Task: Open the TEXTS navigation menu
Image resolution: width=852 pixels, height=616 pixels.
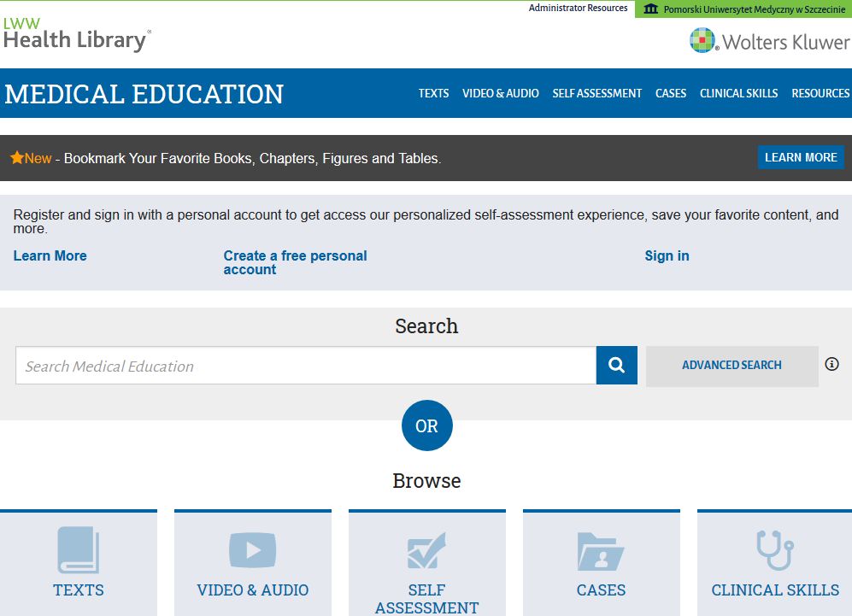Action: 433,94
